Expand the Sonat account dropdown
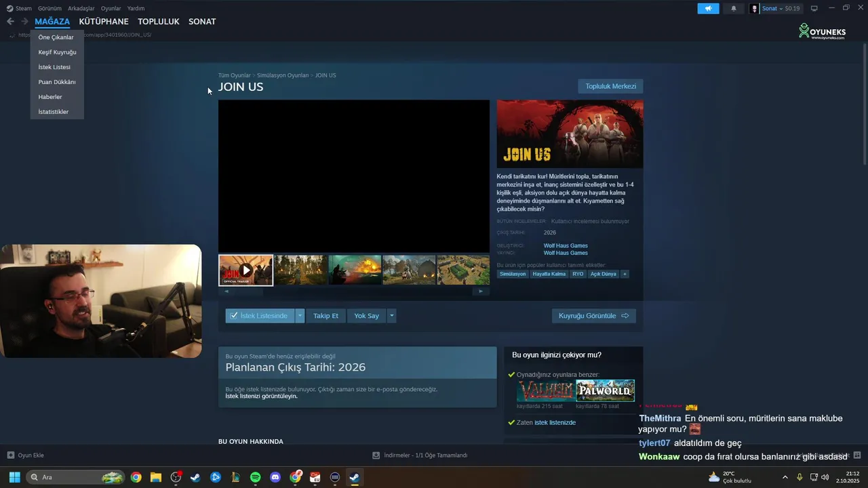The width and height of the screenshot is (868, 488). (x=781, y=9)
